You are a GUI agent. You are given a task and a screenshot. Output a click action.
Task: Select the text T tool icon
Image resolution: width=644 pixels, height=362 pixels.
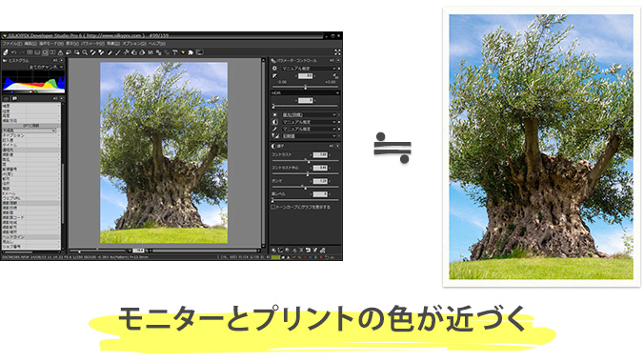point(175,52)
